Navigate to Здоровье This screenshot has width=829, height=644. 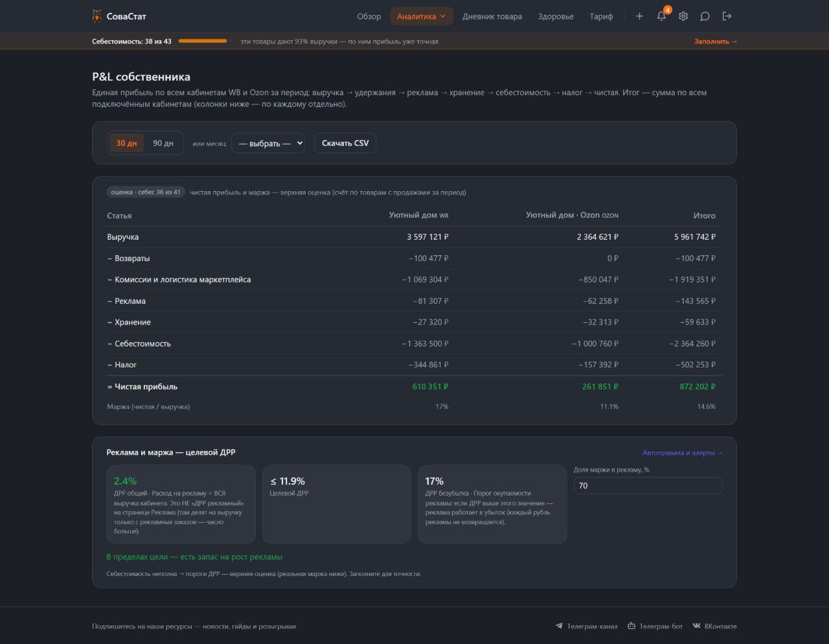pos(556,16)
